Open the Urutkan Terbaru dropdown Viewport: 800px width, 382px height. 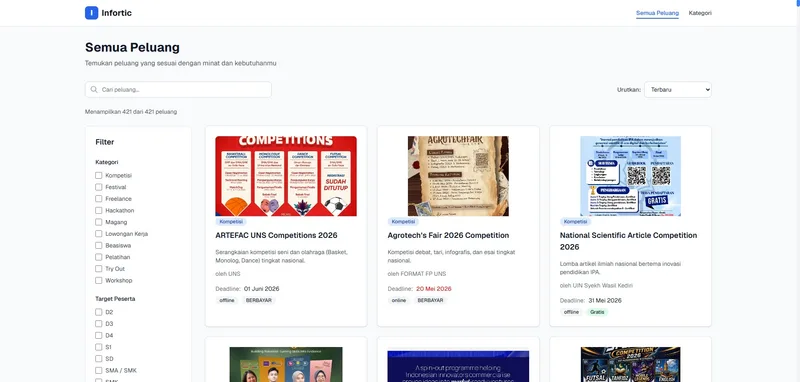click(x=678, y=89)
